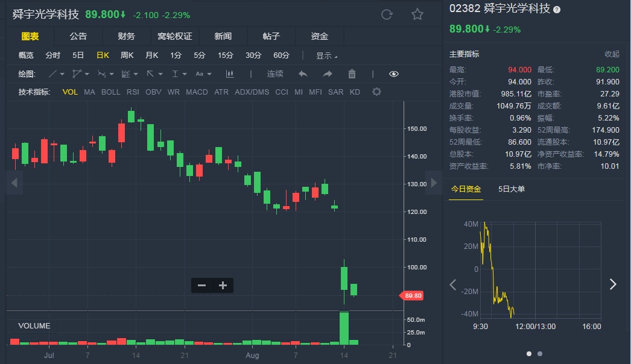Screen dimensions: 631x364
Task: Click the refresh quote icon
Action: pyautogui.click(x=387, y=15)
